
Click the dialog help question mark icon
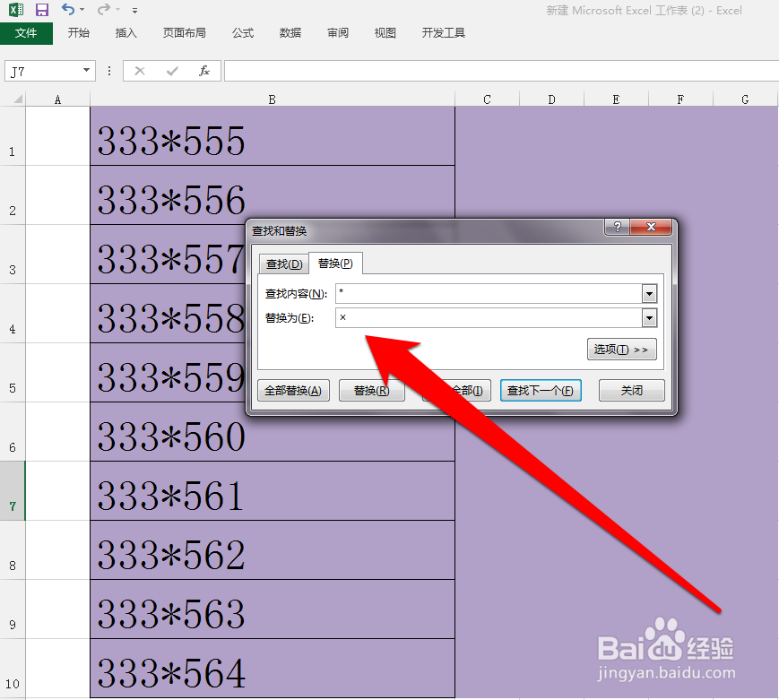tap(617, 227)
